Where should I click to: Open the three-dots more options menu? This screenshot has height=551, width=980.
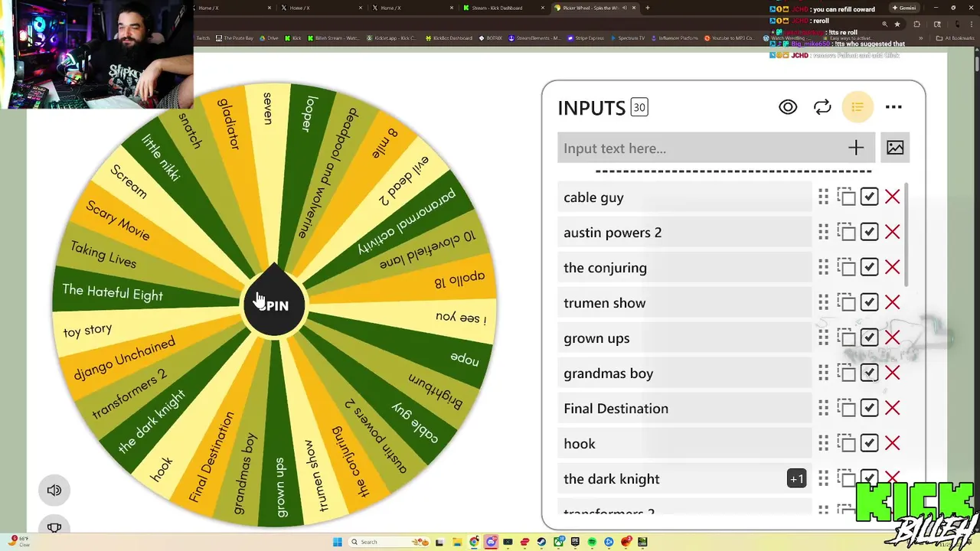(893, 107)
